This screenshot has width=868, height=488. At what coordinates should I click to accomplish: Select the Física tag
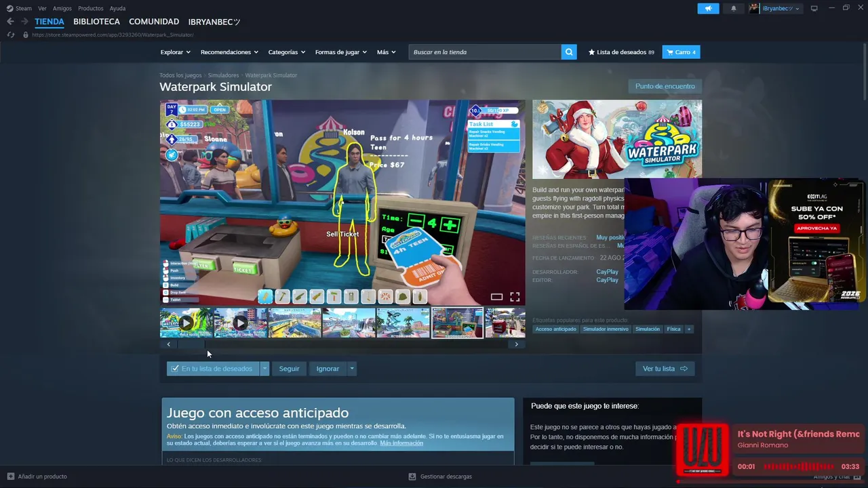click(x=673, y=329)
